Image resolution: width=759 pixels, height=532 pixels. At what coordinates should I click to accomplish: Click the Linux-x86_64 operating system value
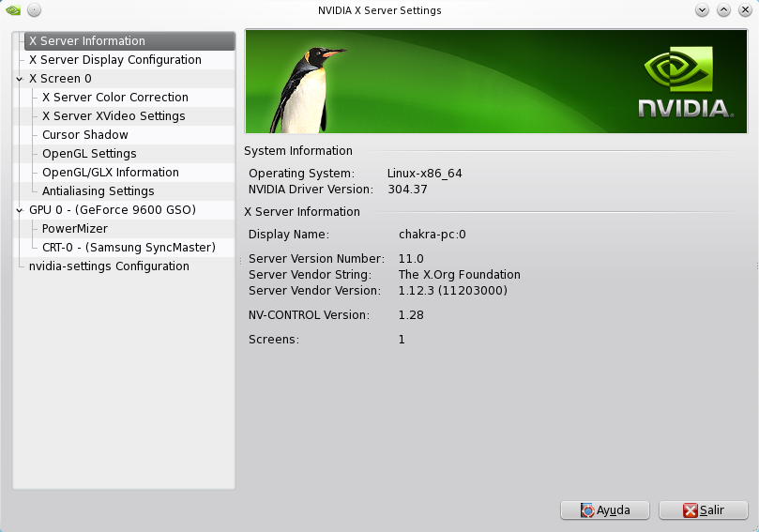point(424,174)
